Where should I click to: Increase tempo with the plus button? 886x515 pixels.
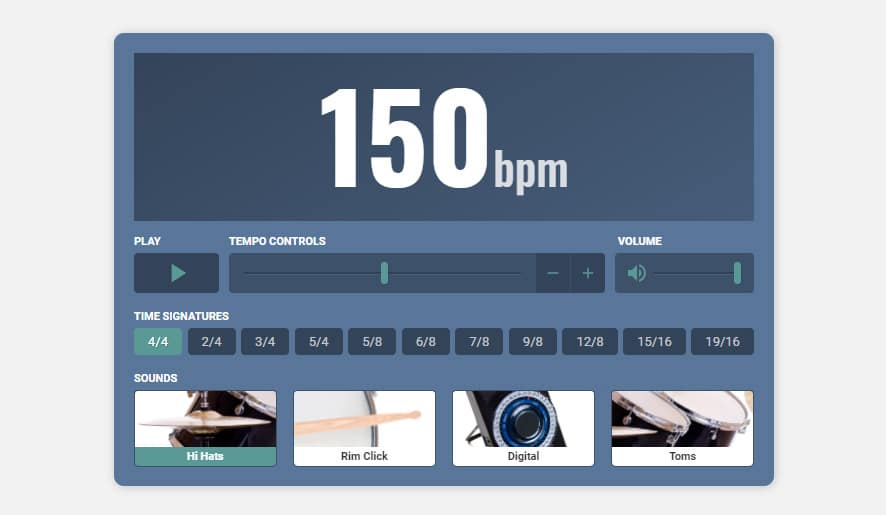588,273
